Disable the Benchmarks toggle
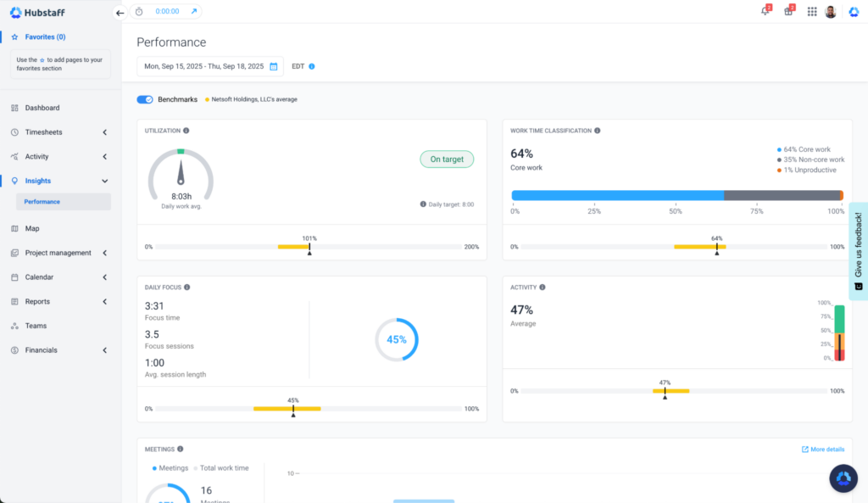Screen dimensions: 868x503 point(144,99)
